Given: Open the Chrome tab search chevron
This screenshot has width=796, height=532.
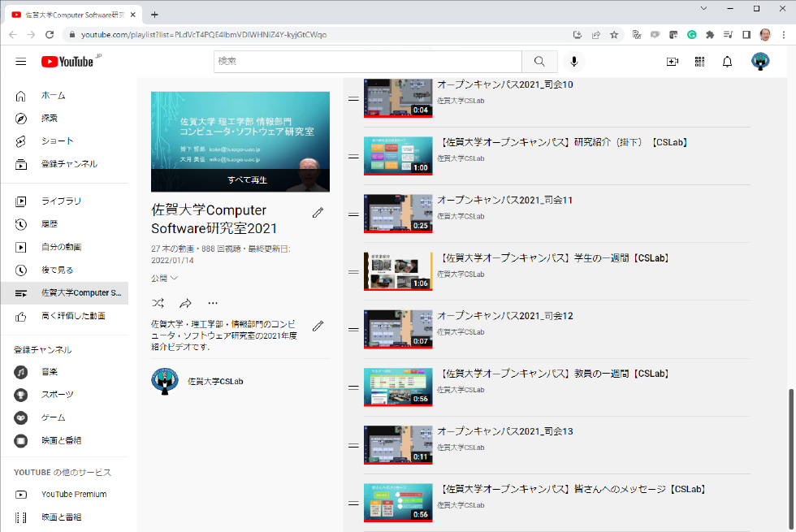Looking at the screenshot, I should click(703, 8).
